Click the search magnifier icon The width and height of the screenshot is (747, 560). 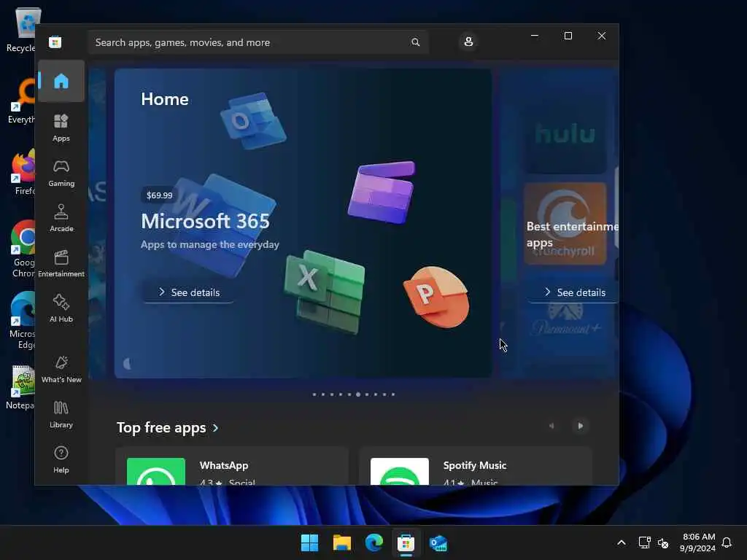pos(415,42)
